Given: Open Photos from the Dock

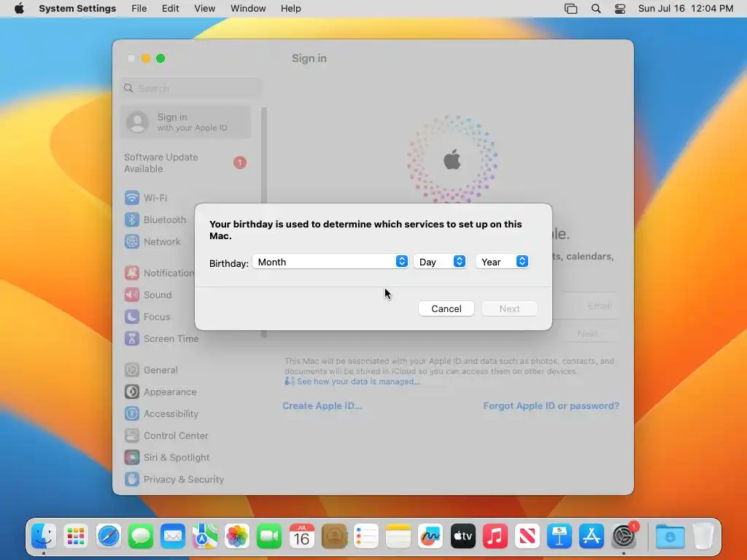Looking at the screenshot, I should pyautogui.click(x=237, y=537).
